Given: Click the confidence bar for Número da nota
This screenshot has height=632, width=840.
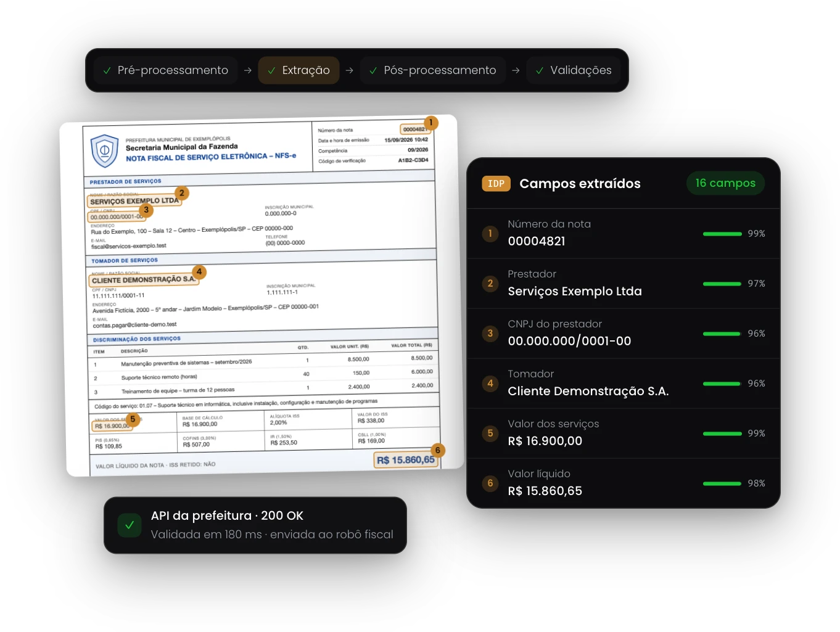Looking at the screenshot, I should click(722, 234).
